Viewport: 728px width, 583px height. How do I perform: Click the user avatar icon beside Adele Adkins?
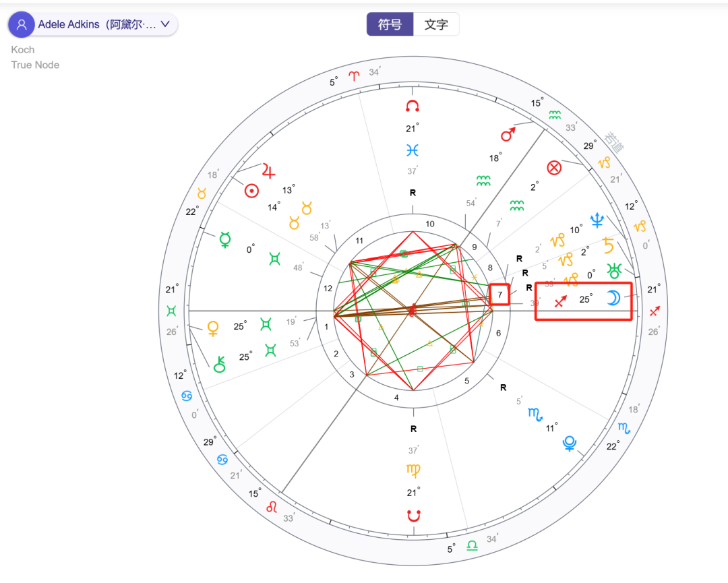click(x=22, y=25)
